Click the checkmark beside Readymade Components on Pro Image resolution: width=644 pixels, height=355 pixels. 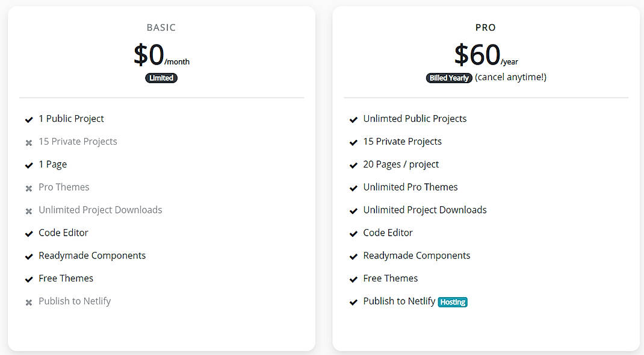[353, 256]
